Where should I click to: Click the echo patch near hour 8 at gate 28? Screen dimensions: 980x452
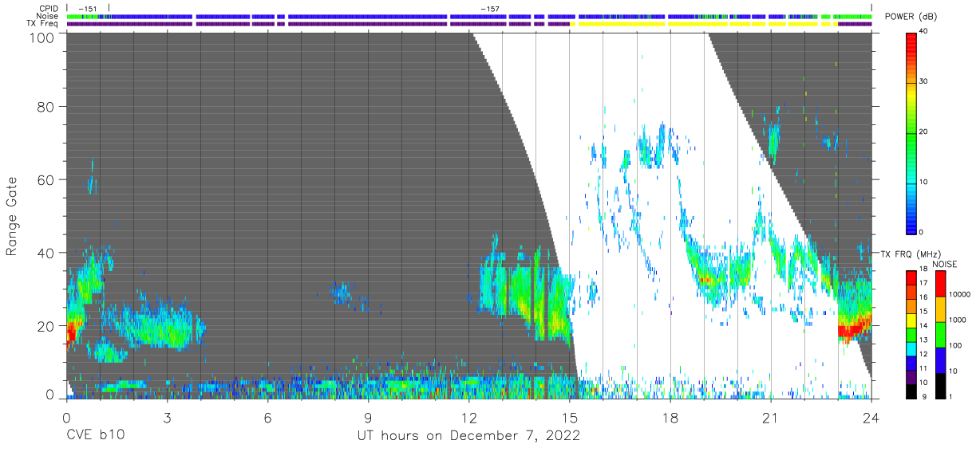[342, 293]
